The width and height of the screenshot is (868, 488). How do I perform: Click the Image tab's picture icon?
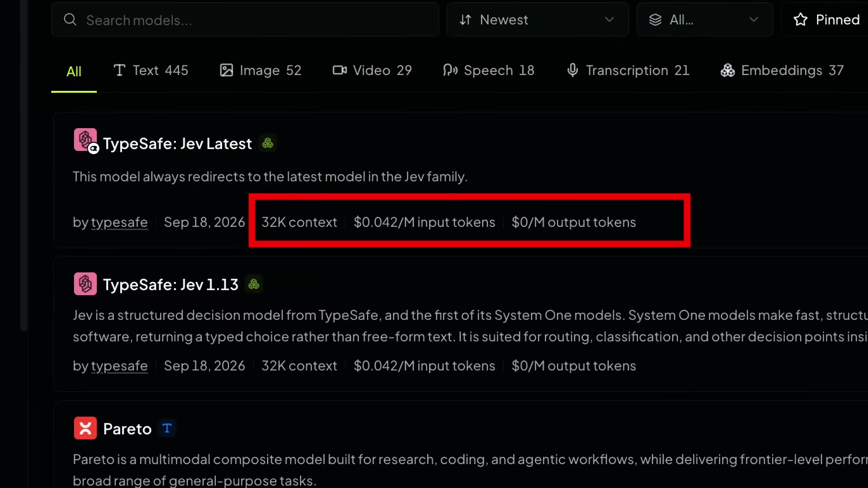226,70
